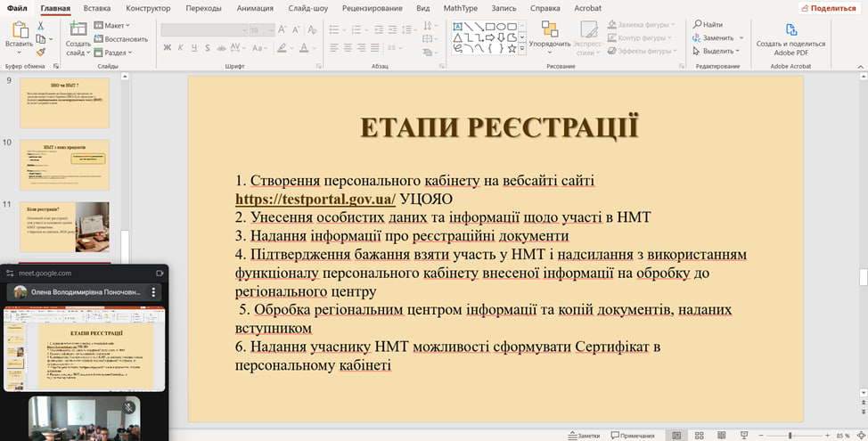Expand the Макет layout dropdown
This screenshot has height=441, width=868.
115,26
